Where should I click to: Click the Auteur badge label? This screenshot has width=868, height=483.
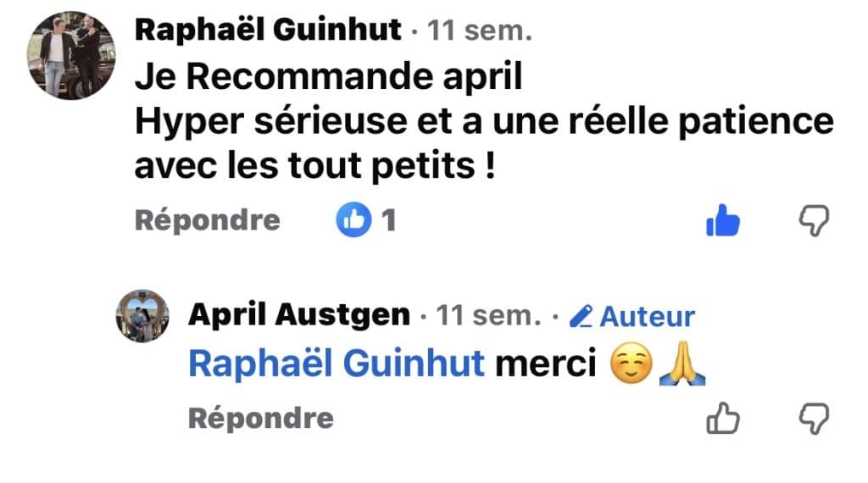647,317
